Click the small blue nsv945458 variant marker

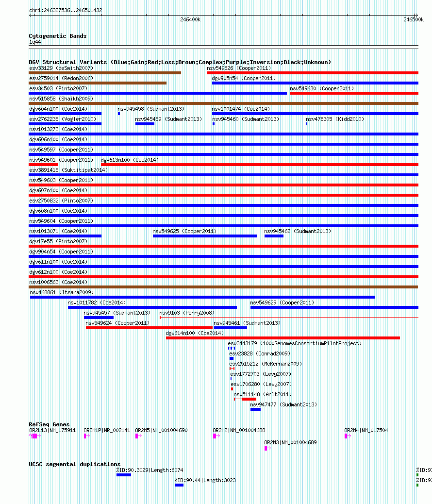pos(119,114)
